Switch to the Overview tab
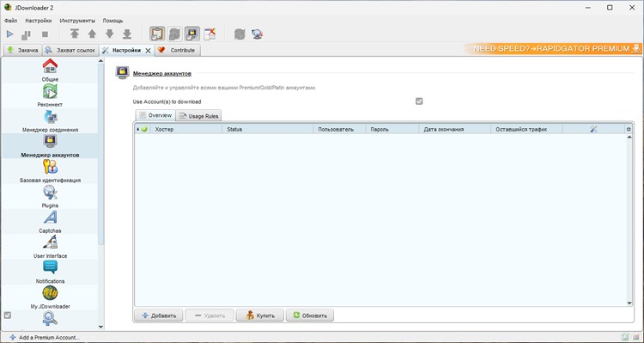This screenshot has width=644, height=343. pyautogui.click(x=155, y=115)
